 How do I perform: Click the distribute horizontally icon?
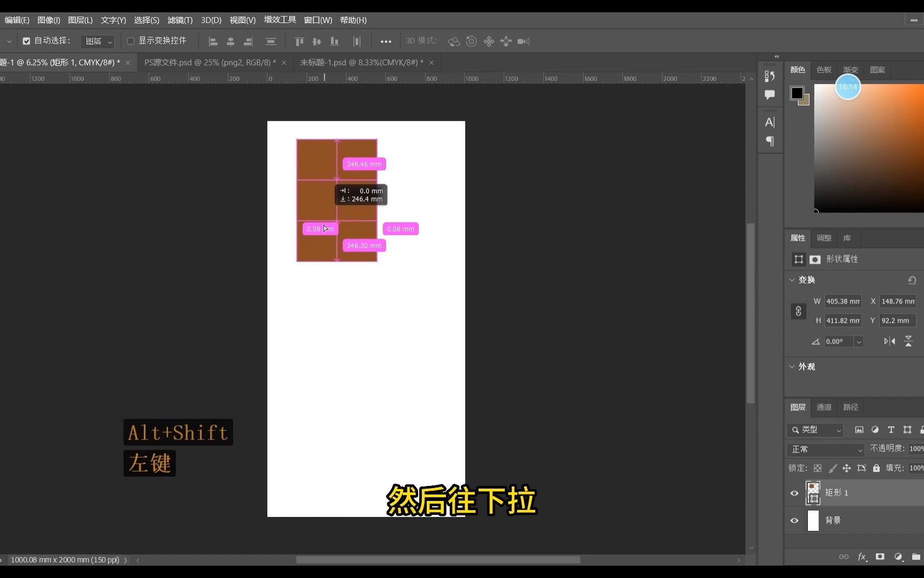(x=357, y=41)
